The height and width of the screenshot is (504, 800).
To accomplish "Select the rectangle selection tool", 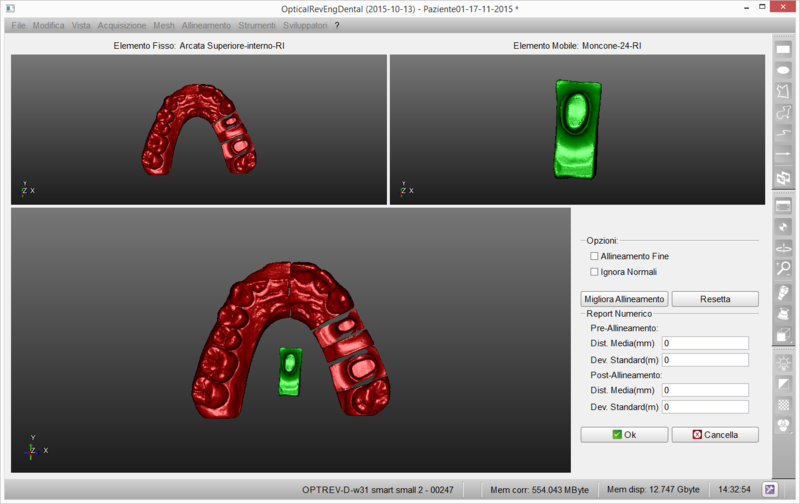I will click(x=784, y=49).
